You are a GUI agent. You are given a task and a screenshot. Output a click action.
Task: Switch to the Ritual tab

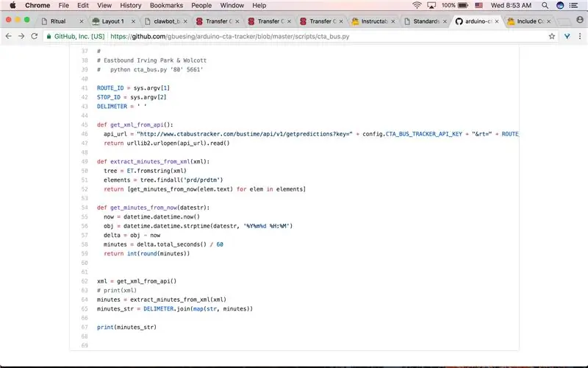pyautogui.click(x=58, y=21)
